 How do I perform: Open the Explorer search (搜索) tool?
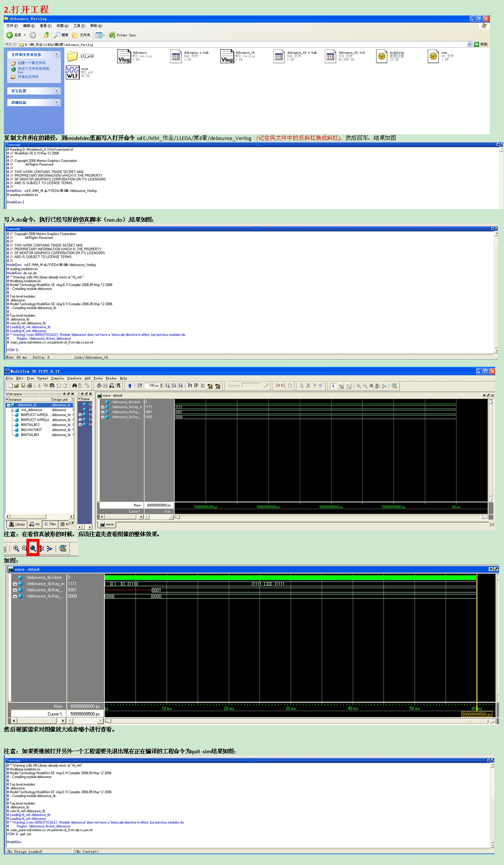61,35
